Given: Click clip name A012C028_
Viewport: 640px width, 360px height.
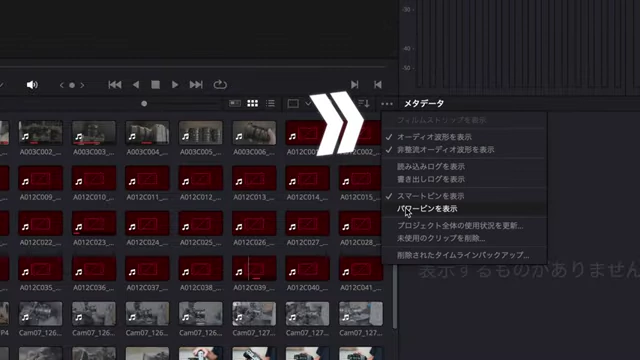Looking at the screenshot, I should [360, 242].
